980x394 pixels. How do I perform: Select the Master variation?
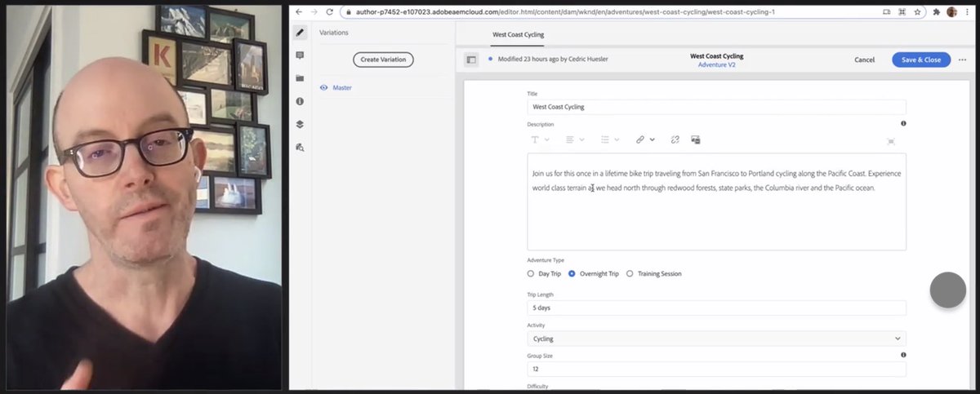(x=342, y=87)
